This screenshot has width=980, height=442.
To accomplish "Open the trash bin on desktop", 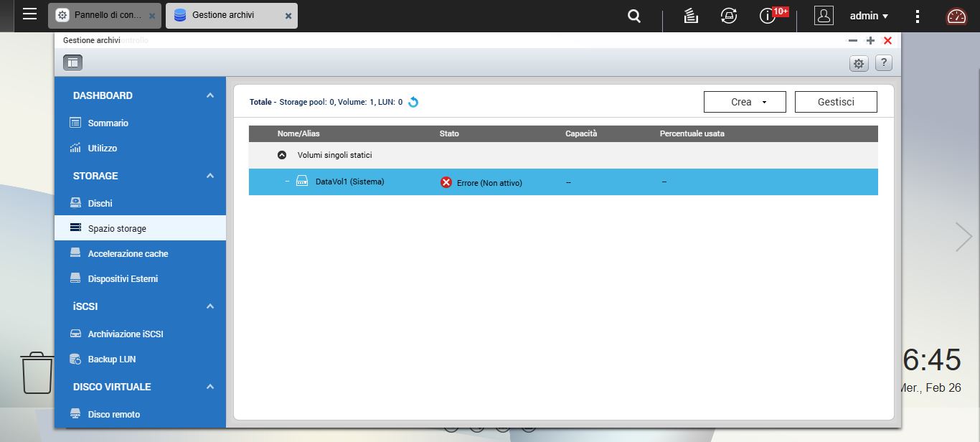I will click(x=37, y=372).
